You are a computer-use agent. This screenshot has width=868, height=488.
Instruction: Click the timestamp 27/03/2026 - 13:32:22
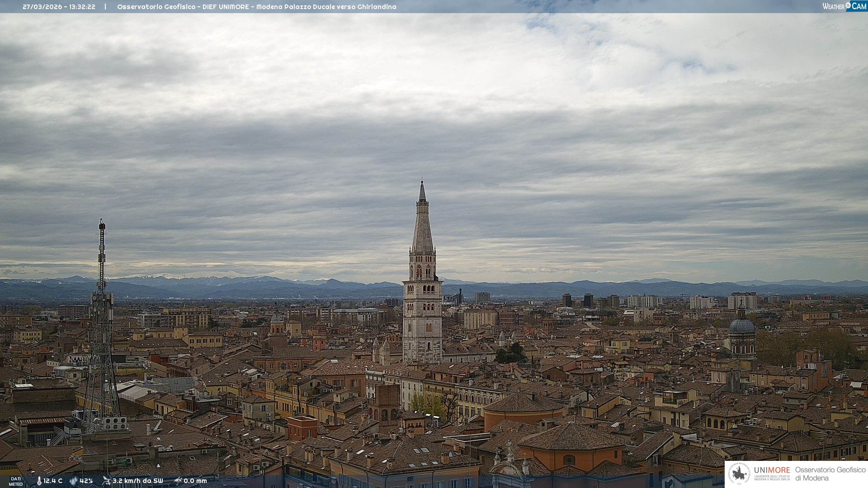[x=59, y=7]
